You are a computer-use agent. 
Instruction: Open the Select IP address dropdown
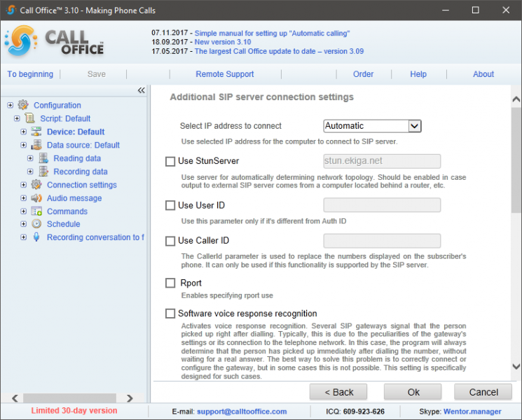(372, 126)
